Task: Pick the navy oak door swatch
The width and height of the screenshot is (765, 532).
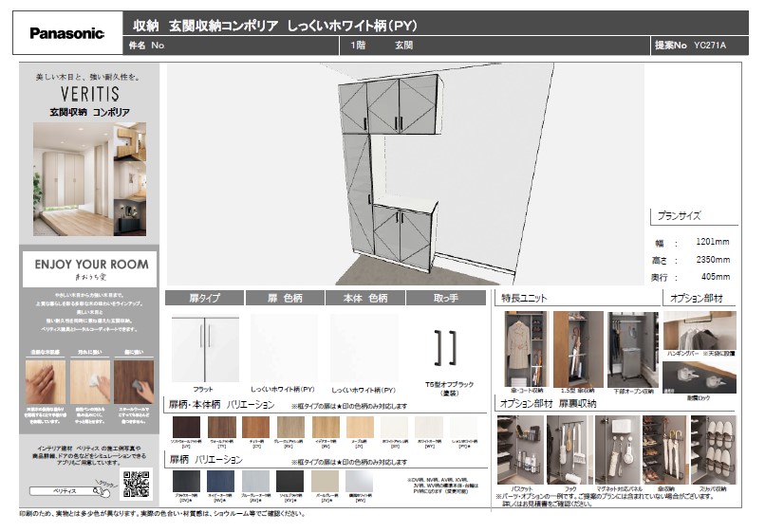Action: pos(221,480)
